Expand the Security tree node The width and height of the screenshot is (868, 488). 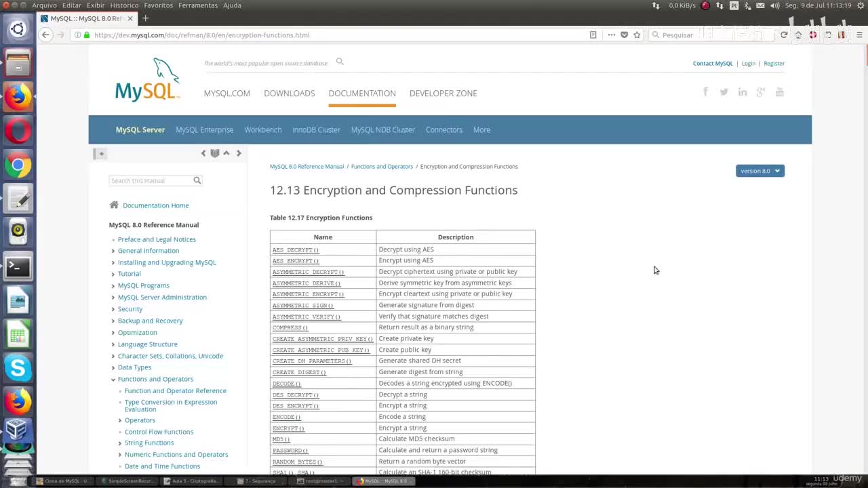pyautogui.click(x=113, y=309)
